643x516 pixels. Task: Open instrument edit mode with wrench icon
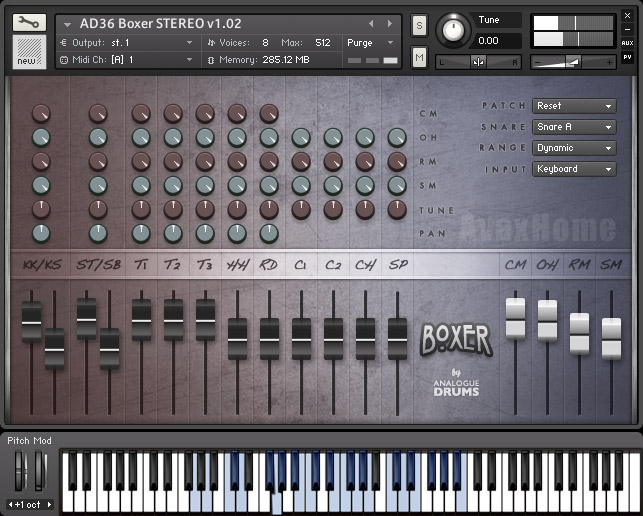(29, 22)
